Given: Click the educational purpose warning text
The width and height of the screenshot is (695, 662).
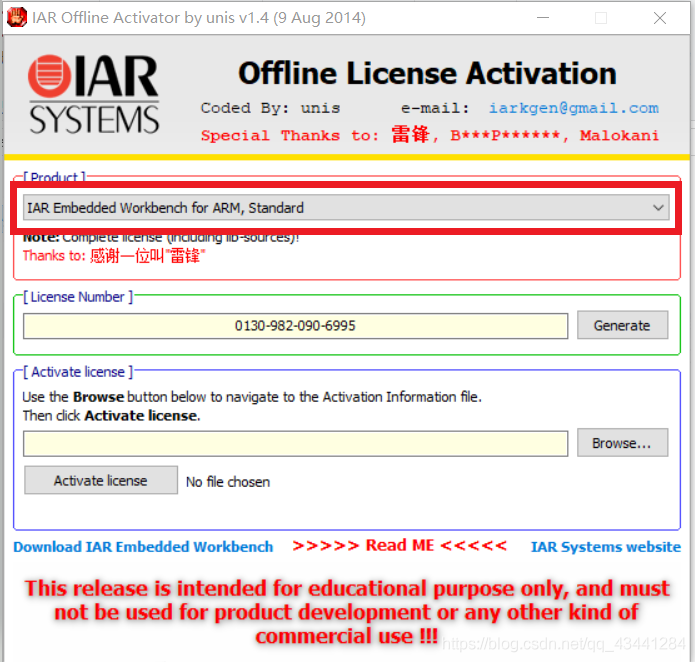Looking at the screenshot, I should click(x=347, y=612).
